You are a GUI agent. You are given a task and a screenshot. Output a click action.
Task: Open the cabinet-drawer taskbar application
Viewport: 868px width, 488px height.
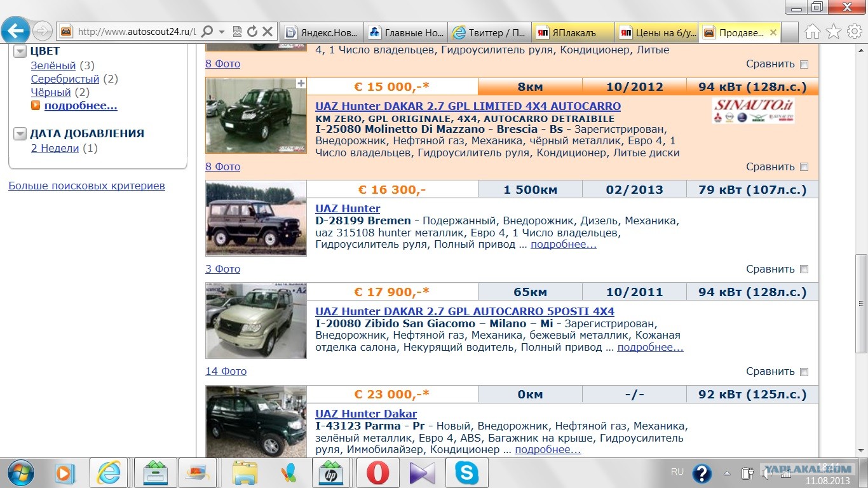[155, 473]
